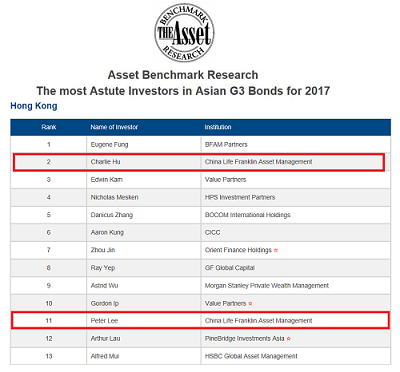Click the Rank column header
Screen dimensions: 400x372
tap(49, 127)
